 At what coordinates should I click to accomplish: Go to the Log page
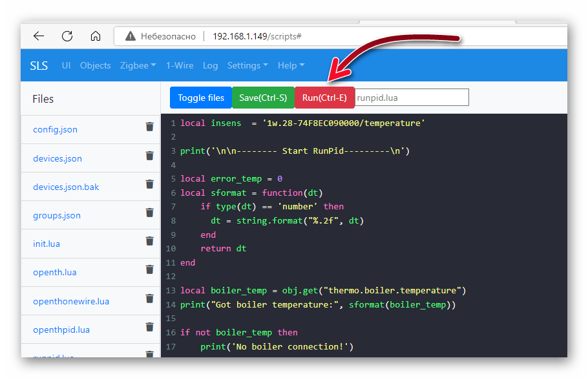coord(210,65)
